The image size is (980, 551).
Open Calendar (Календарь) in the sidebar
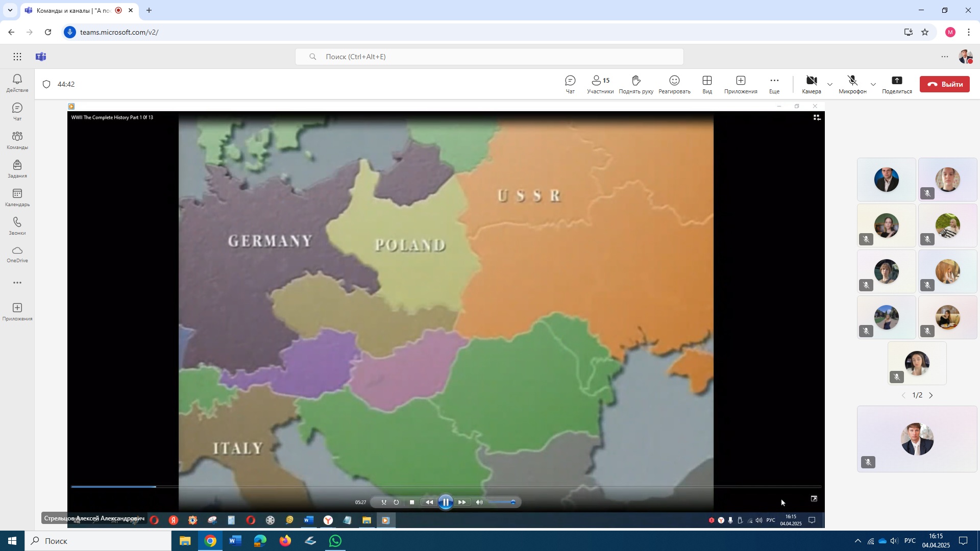point(17,197)
